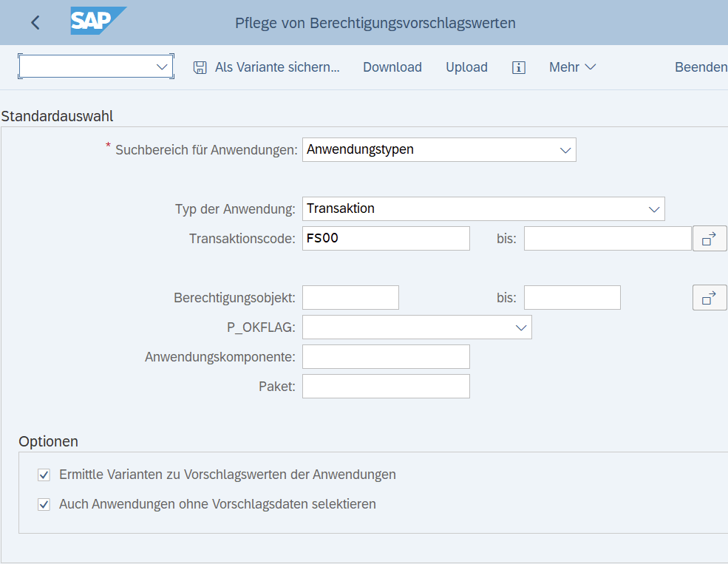Click the Upload button

(x=466, y=67)
